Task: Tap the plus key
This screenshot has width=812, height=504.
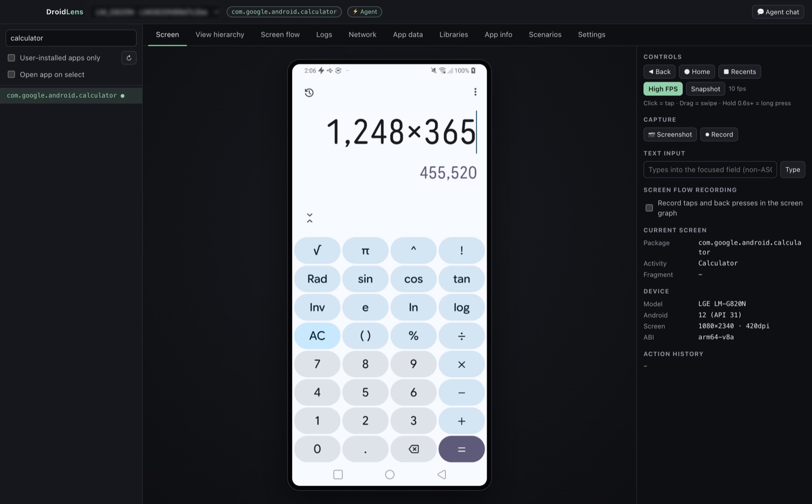Action: [461, 421]
